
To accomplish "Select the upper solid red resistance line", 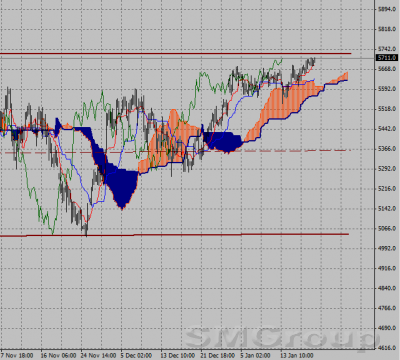I will click(x=176, y=53).
